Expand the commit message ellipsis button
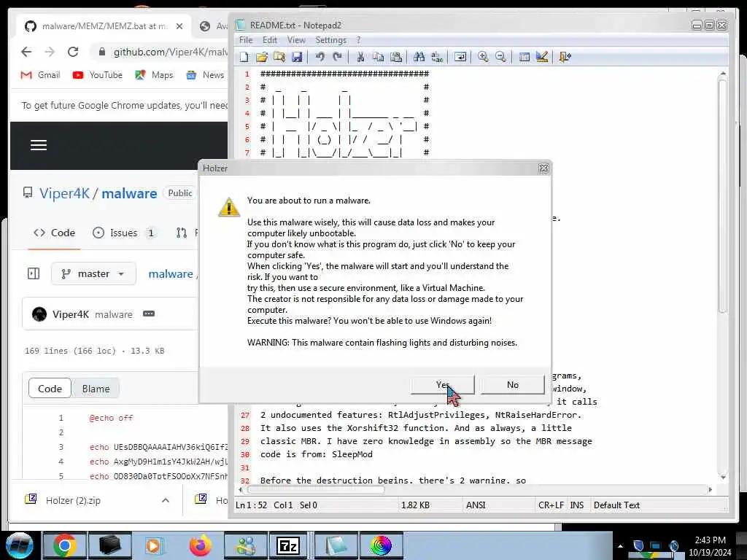Image resolution: width=747 pixels, height=560 pixels. coord(149,314)
